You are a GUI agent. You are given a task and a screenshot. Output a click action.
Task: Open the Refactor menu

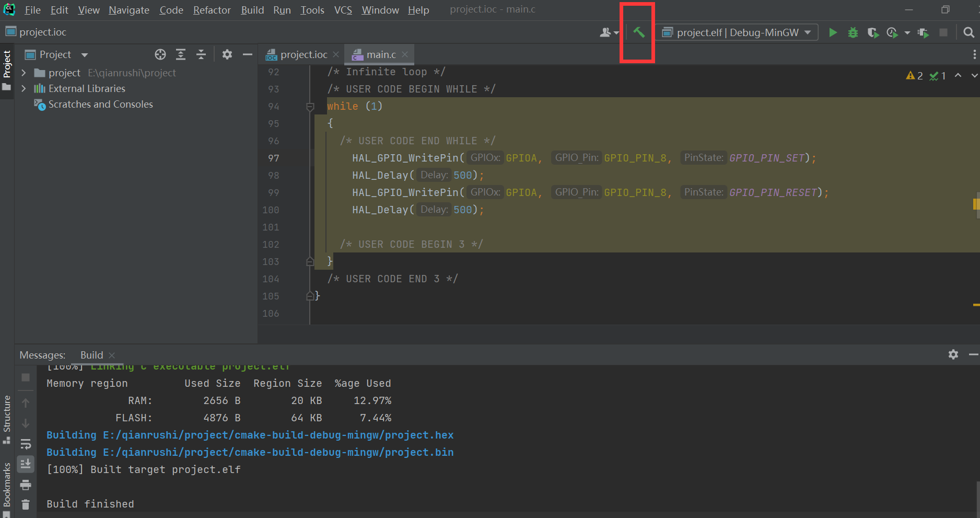(212, 10)
